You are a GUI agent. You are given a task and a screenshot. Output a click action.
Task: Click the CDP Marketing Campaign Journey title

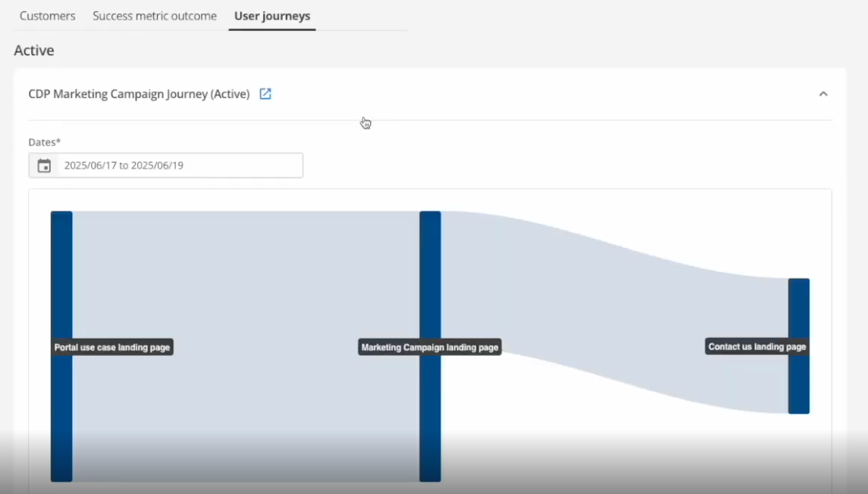click(x=139, y=94)
